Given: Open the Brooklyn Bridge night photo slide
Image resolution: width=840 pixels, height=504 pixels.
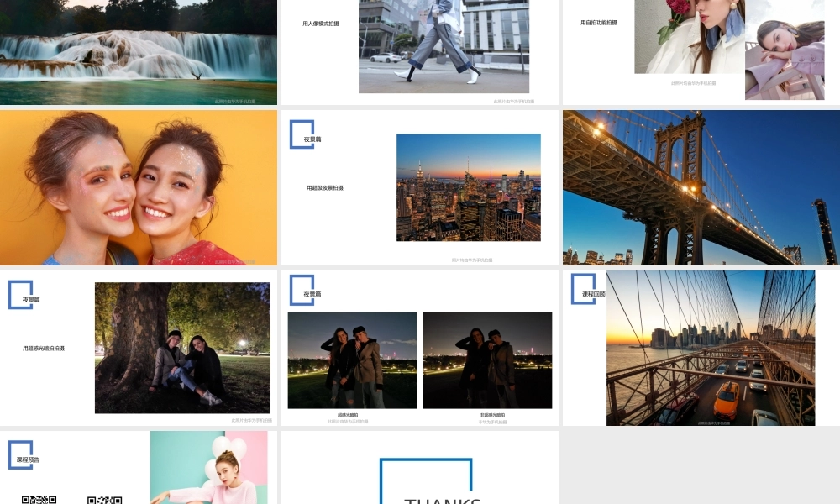Looking at the screenshot, I should coord(701,187).
